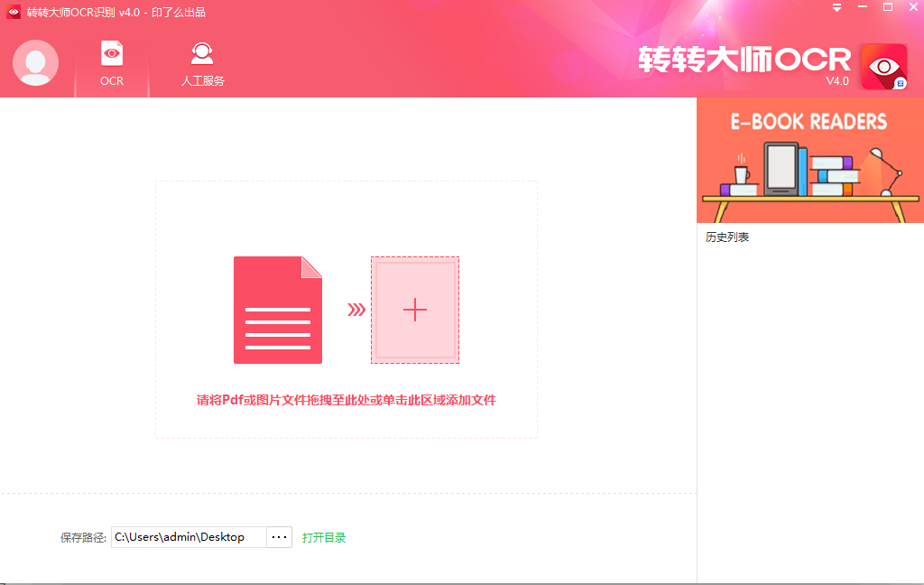Open the save folder via 打开目录 link
The height and width of the screenshot is (585, 924).
324,536
